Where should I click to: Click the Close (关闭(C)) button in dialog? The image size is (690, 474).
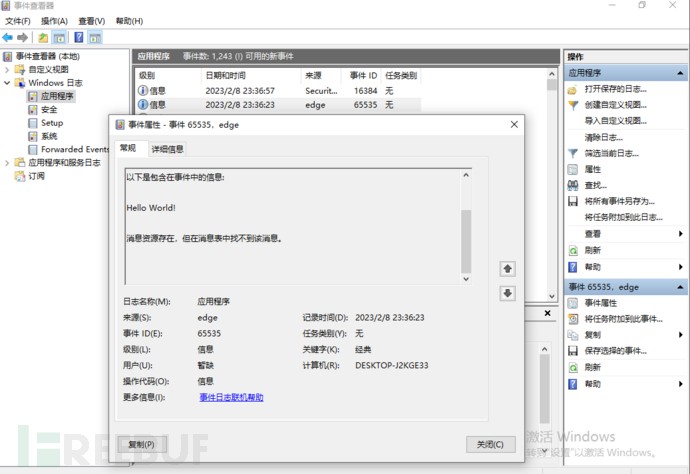[490, 445]
